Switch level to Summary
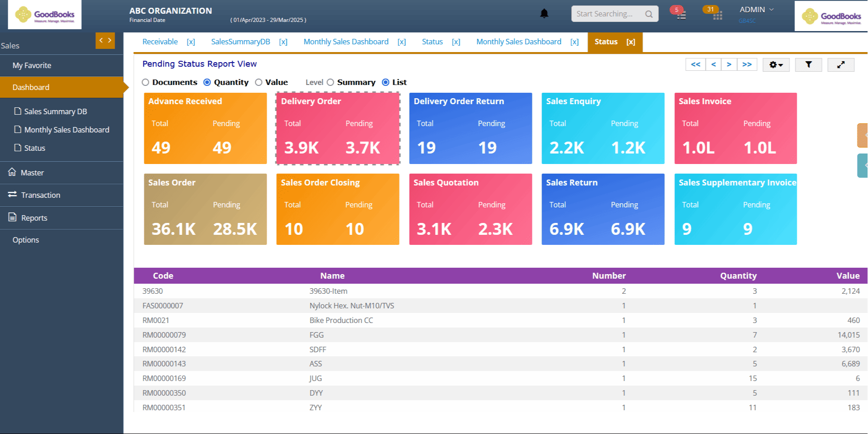 (331, 83)
